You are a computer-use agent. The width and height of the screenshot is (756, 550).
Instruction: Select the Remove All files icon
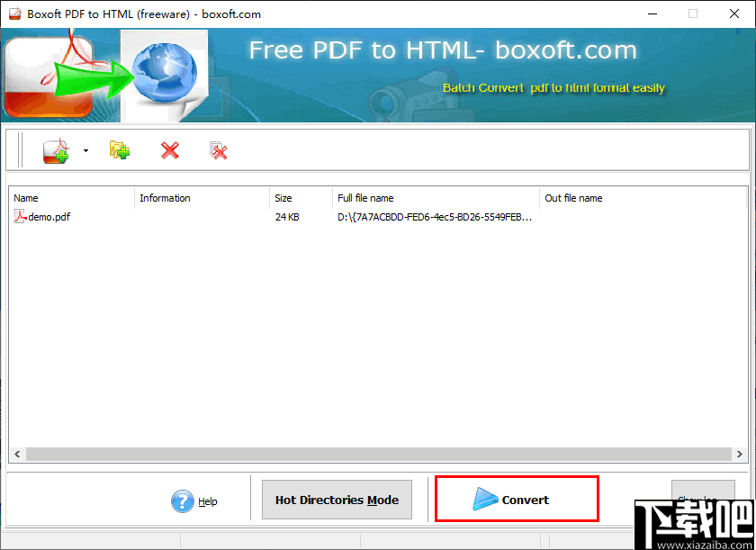[219, 150]
